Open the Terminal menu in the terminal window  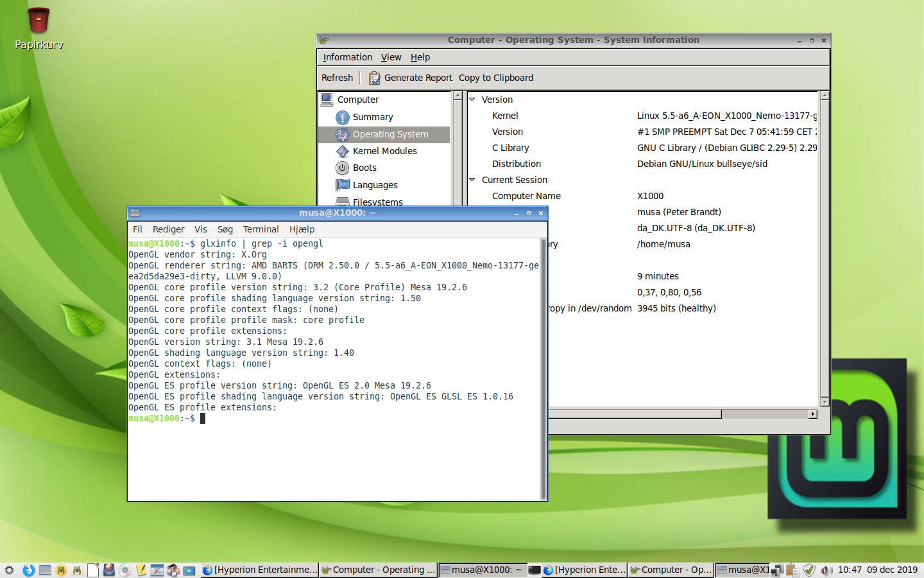(261, 229)
